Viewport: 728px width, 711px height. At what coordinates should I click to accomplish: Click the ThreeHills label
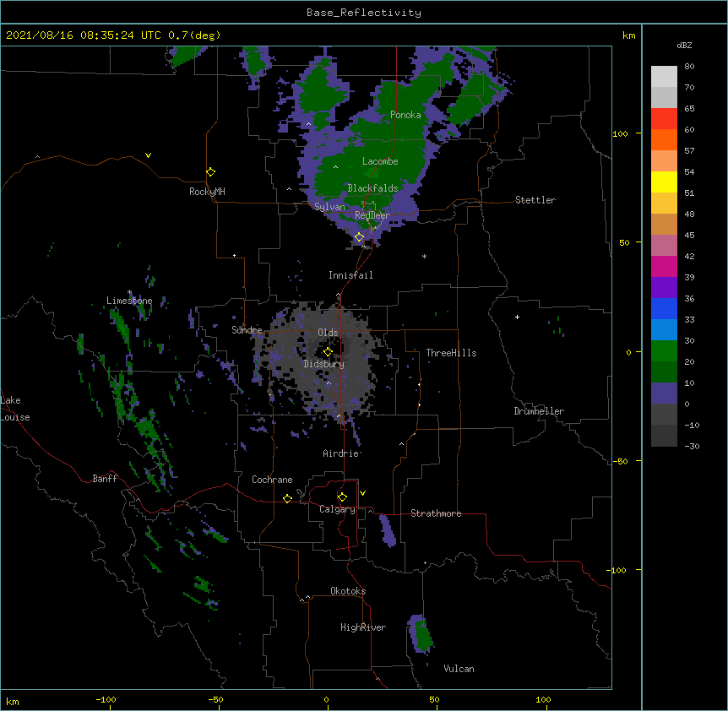click(451, 353)
